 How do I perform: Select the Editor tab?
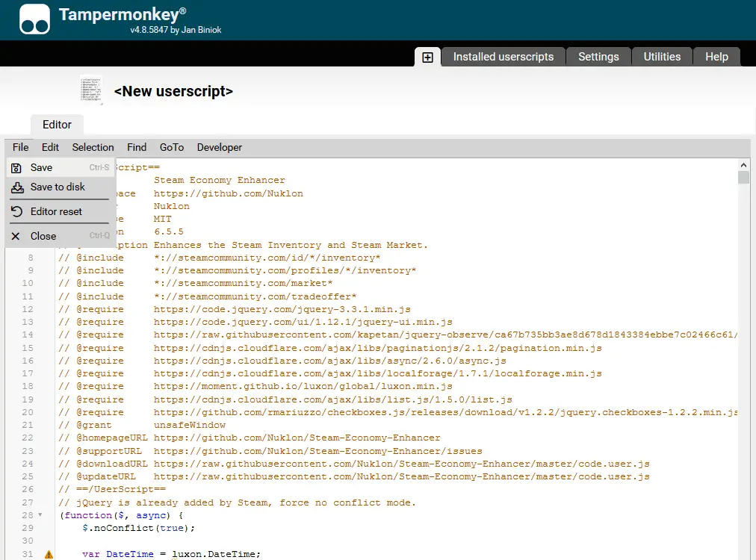(x=57, y=125)
